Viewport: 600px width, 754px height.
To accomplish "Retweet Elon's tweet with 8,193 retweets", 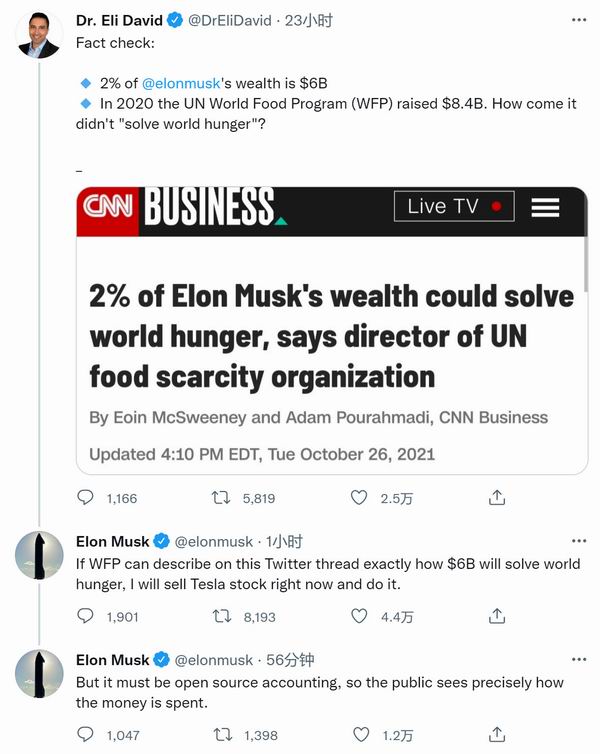I will [223, 617].
